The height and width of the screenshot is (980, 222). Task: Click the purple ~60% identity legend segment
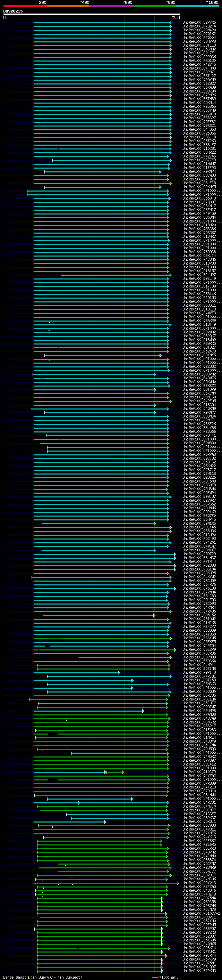tap(111, 6)
